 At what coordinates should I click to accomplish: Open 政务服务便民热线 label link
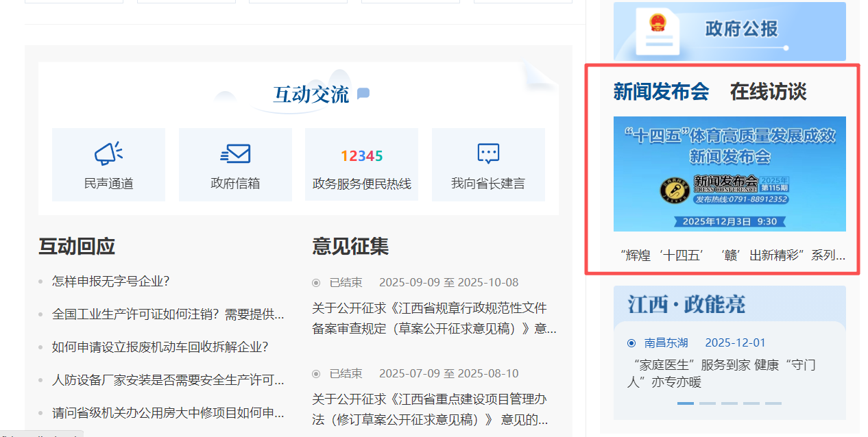[362, 184]
